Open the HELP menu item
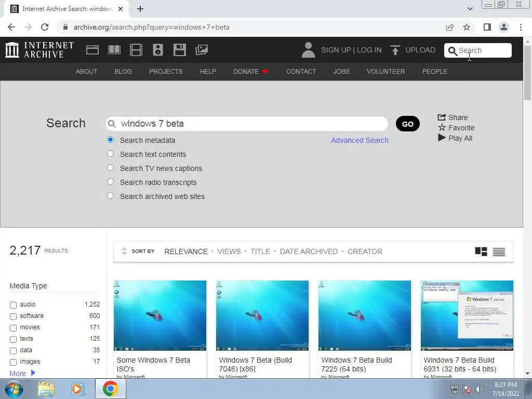This screenshot has width=532, height=399. 208,72
